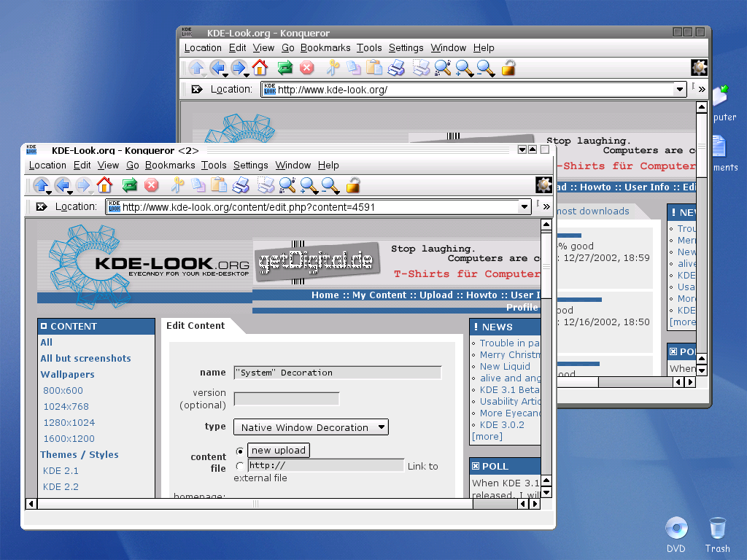Viewport: 747px width, 560px height.
Task: Click Security padlock icon in front Konqueror
Action: pyautogui.click(x=353, y=184)
